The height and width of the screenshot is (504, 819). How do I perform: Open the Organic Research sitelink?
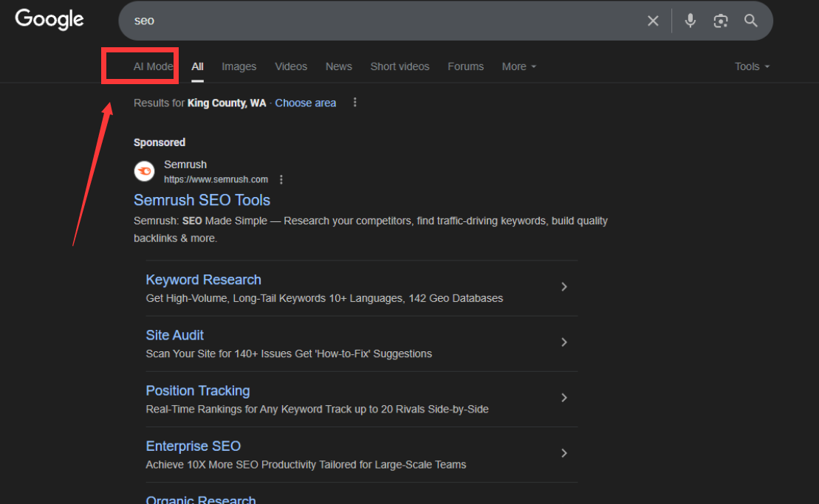tap(201, 500)
